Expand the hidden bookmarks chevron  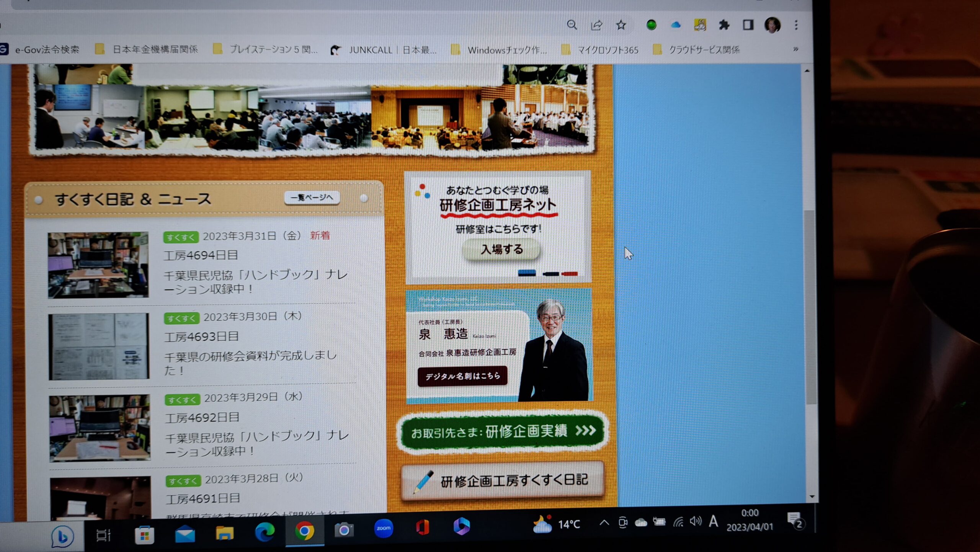tap(795, 49)
